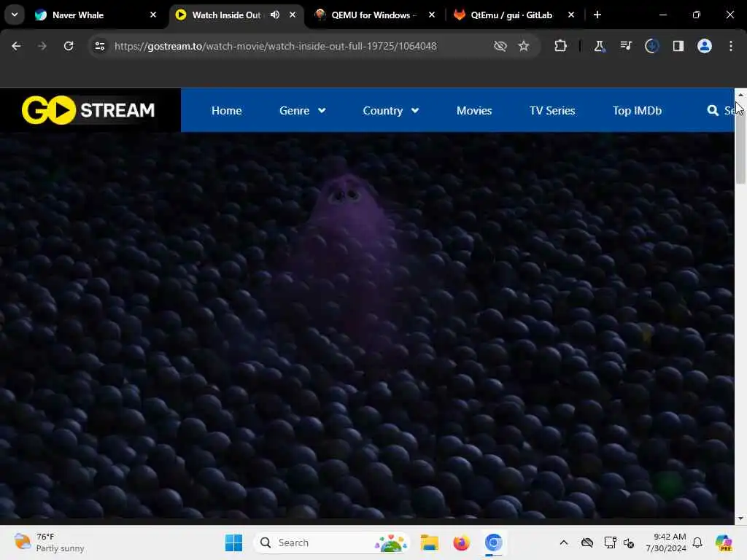Open the tab search dropdown arrow
The image size is (747, 560).
(15, 15)
